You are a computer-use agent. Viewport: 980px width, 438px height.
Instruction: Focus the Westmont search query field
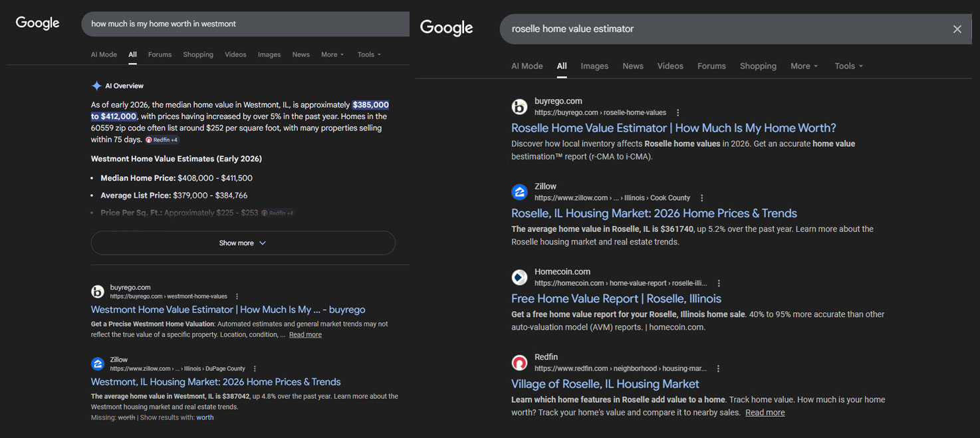[x=245, y=24]
